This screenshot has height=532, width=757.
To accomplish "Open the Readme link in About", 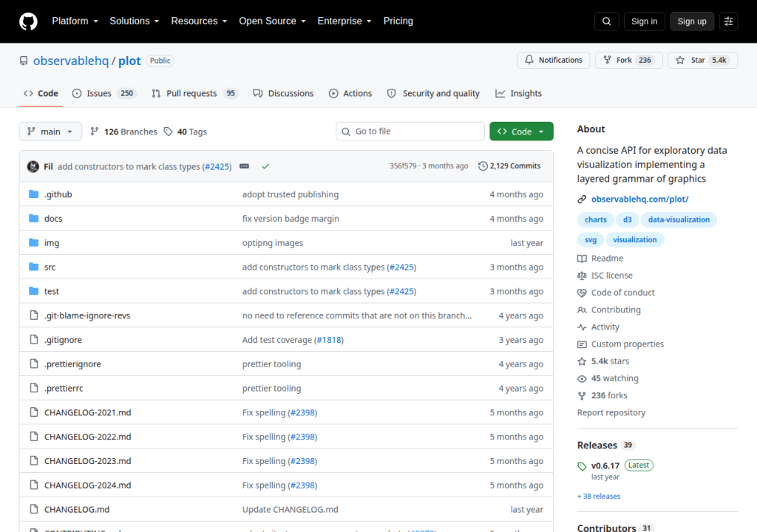I will coord(600,259).
